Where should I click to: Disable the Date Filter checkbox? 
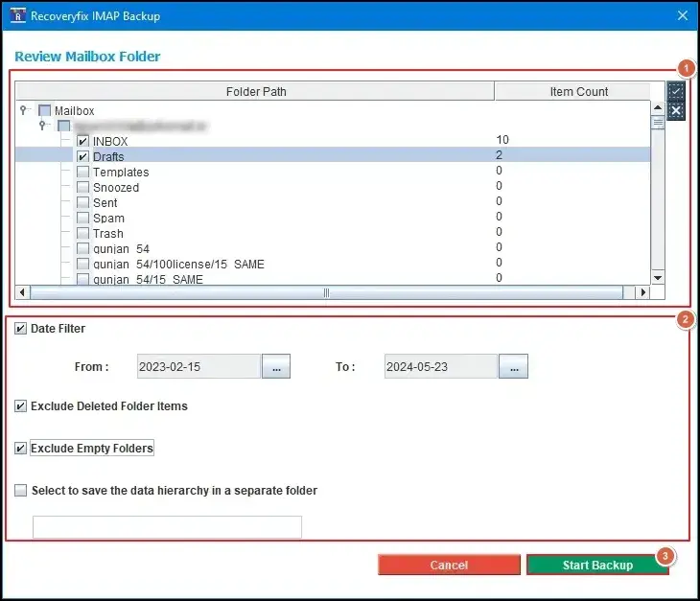[x=20, y=329]
